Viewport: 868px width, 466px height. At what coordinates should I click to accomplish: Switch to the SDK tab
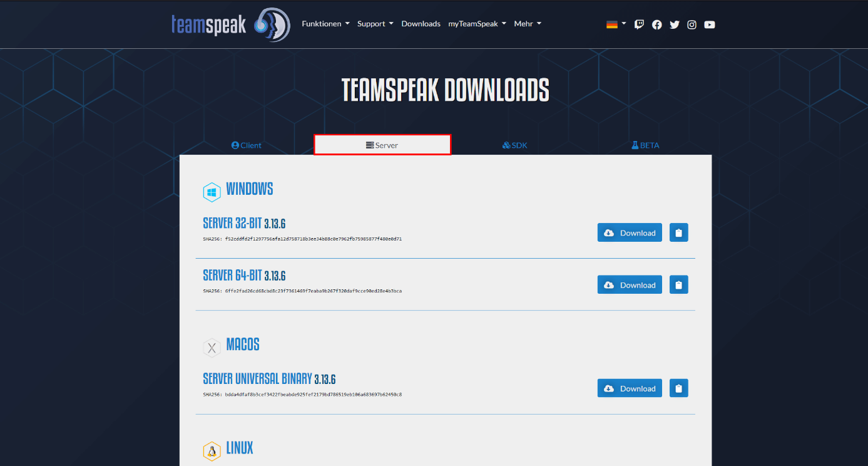click(x=515, y=145)
